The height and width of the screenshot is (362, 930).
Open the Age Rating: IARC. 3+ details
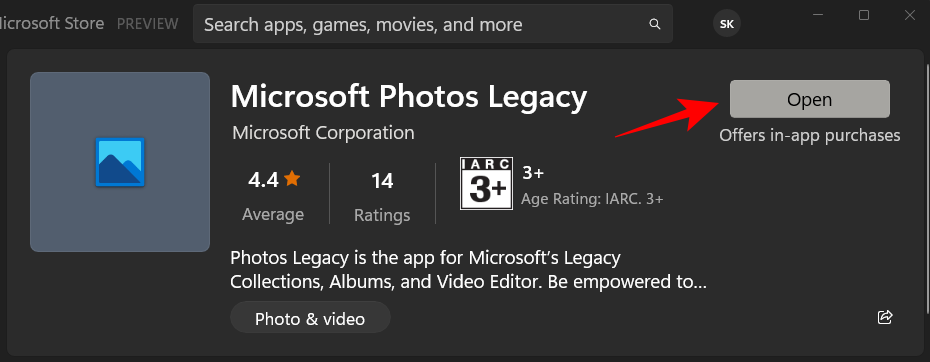coord(592,199)
